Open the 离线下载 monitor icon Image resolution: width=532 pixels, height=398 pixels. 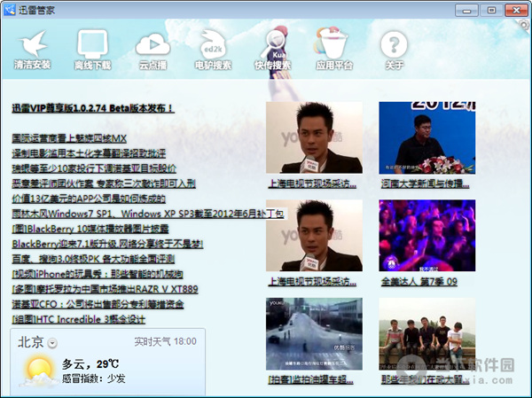[92, 44]
